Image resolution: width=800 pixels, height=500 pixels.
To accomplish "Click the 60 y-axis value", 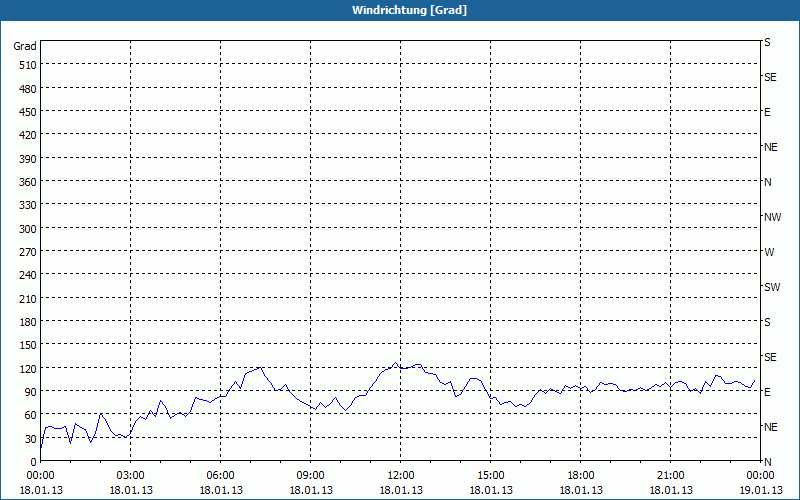I will click(31, 415).
